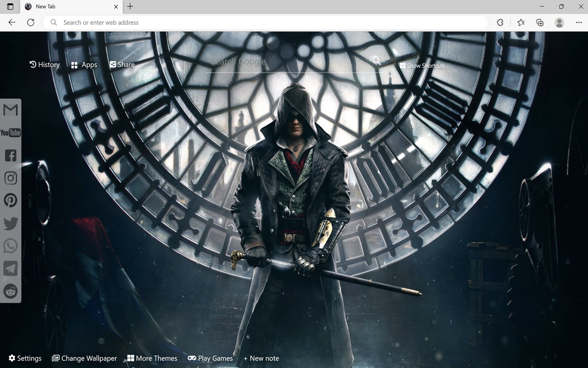Open the theme Settings
The height and width of the screenshot is (368, 588).
25,358
